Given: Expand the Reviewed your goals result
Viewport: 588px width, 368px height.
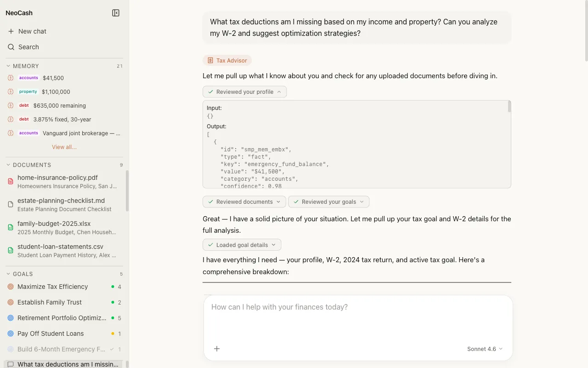Looking at the screenshot, I should click(328, 202).
